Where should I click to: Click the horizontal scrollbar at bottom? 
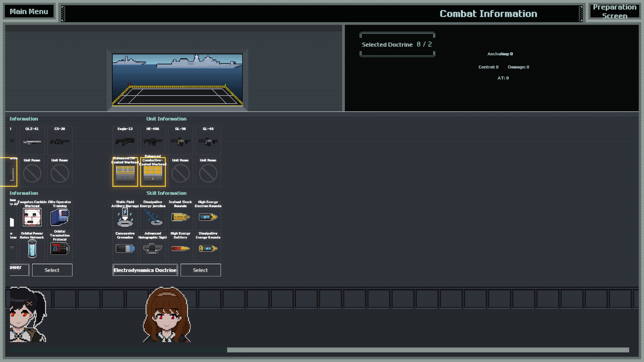[x=428, y=350]
